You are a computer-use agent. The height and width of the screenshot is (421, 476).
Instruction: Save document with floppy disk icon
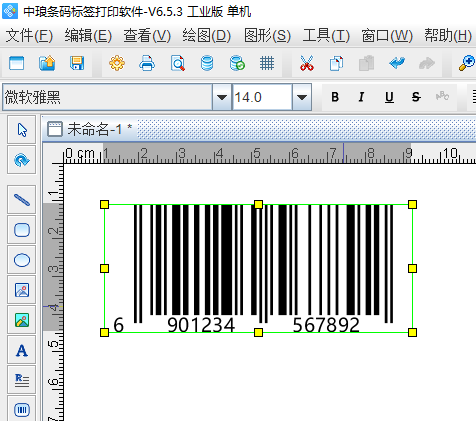[x=77, y=63]
